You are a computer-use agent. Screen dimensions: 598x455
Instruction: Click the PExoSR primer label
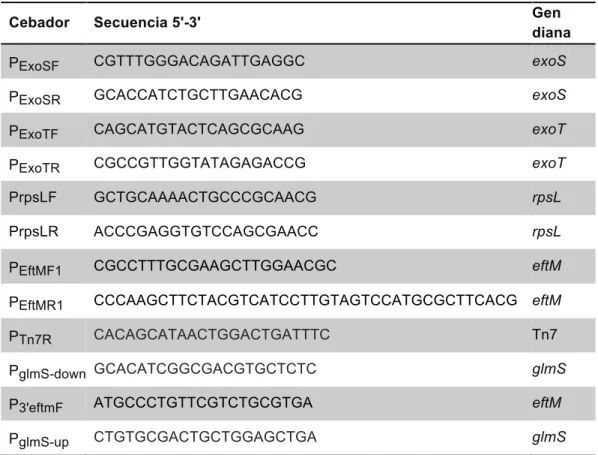coord(35,98)
